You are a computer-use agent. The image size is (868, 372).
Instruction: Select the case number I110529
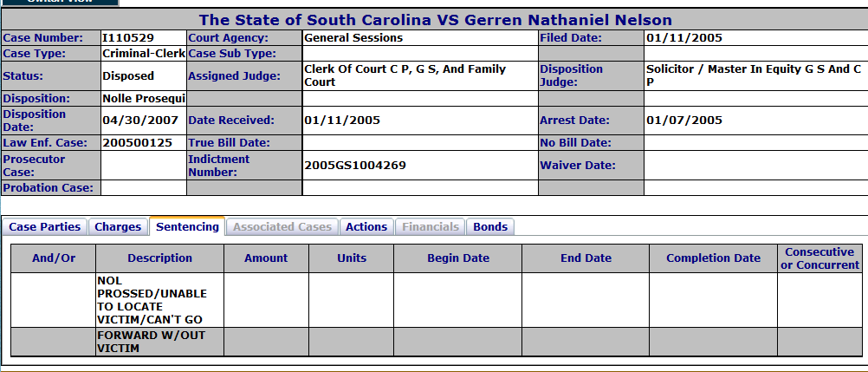tap(128, 38)
